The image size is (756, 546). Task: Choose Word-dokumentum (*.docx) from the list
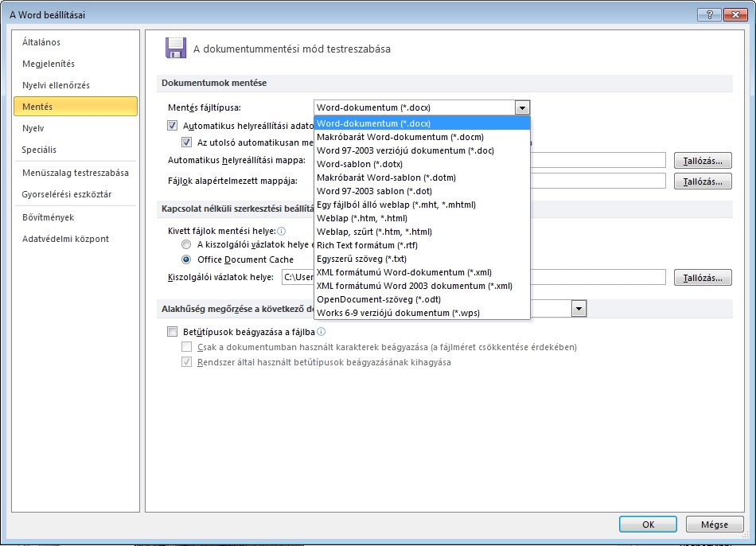422,123
